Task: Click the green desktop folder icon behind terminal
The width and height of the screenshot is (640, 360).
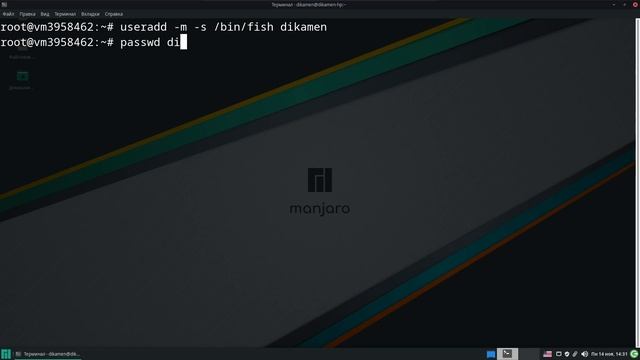Action: coord(22,76)
